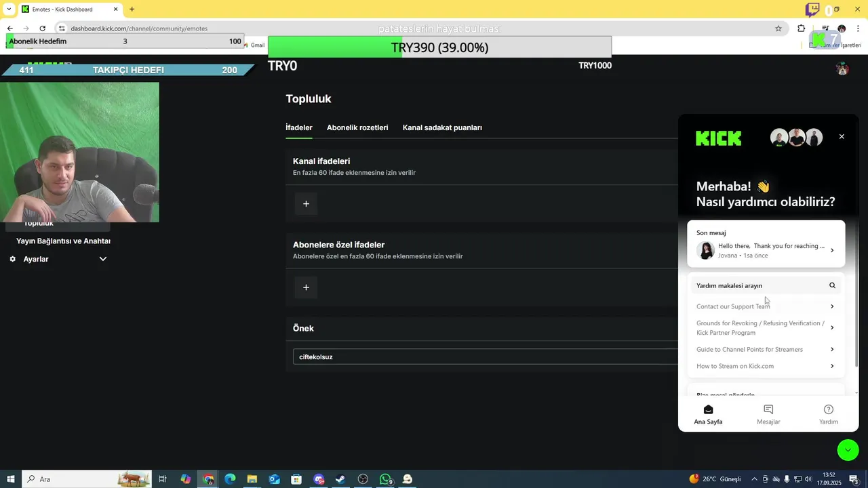The height and width of the screenshot is (488, 868).
Task: Expand the Ayarlar sidebar section
Action: (103, 259)
